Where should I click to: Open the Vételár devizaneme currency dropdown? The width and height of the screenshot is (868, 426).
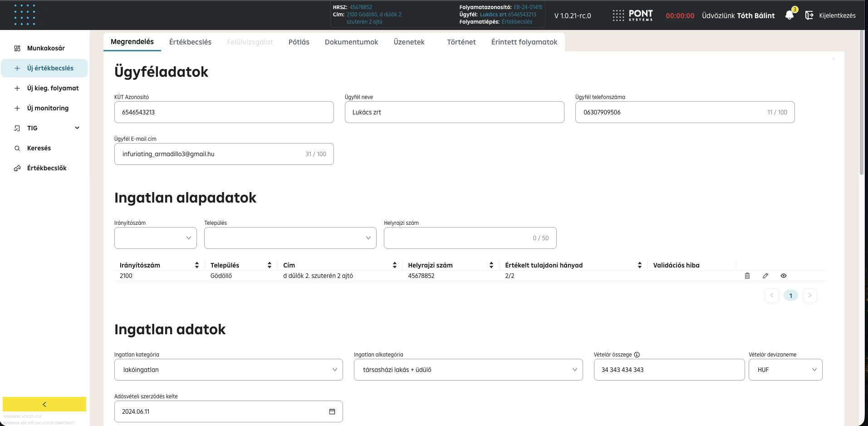[x=785, y=370]
